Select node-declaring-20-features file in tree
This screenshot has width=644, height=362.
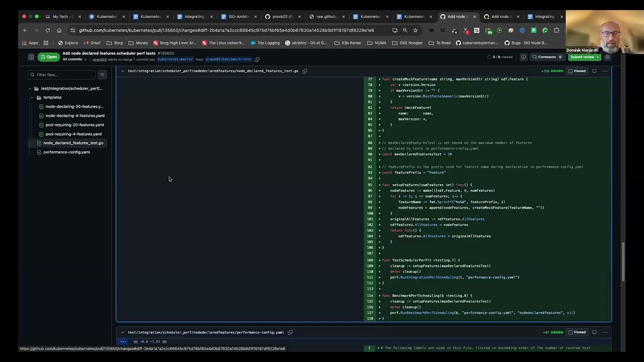pyautogui.click(x=71, y=107)
